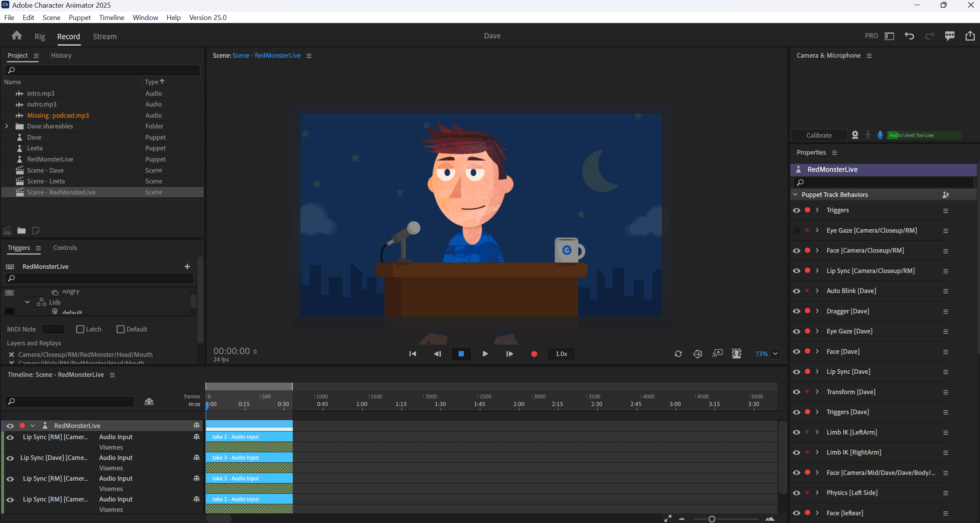Add a new trigger with the plus icon

point(187,266)
